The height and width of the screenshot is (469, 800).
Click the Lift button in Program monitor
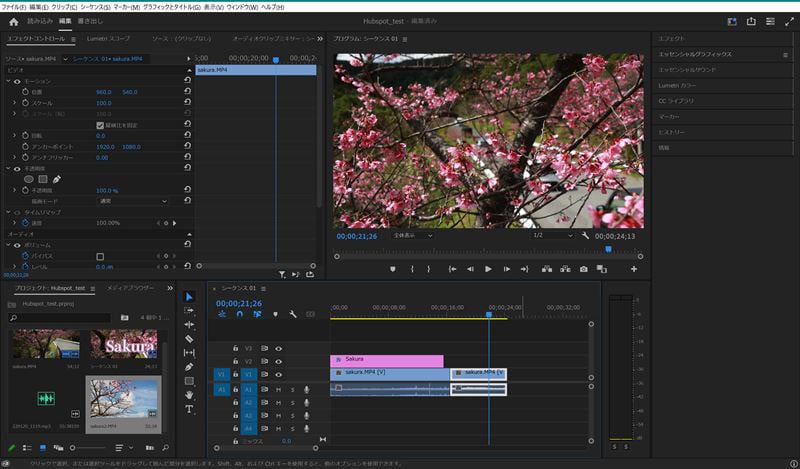pyautogui.click(x=547, y=269)
